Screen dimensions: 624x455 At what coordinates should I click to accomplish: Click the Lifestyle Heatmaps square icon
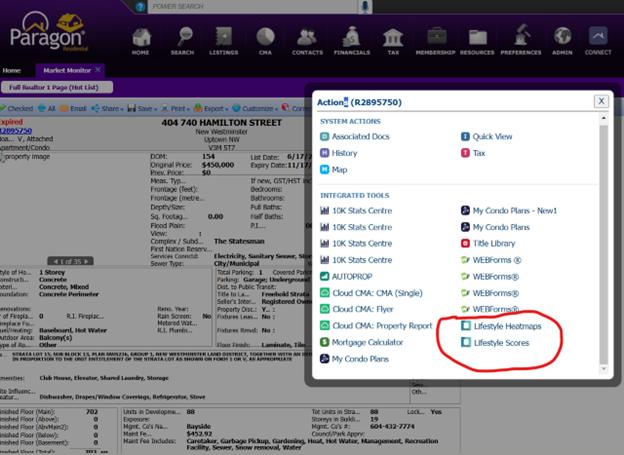(x=466, y=326)
